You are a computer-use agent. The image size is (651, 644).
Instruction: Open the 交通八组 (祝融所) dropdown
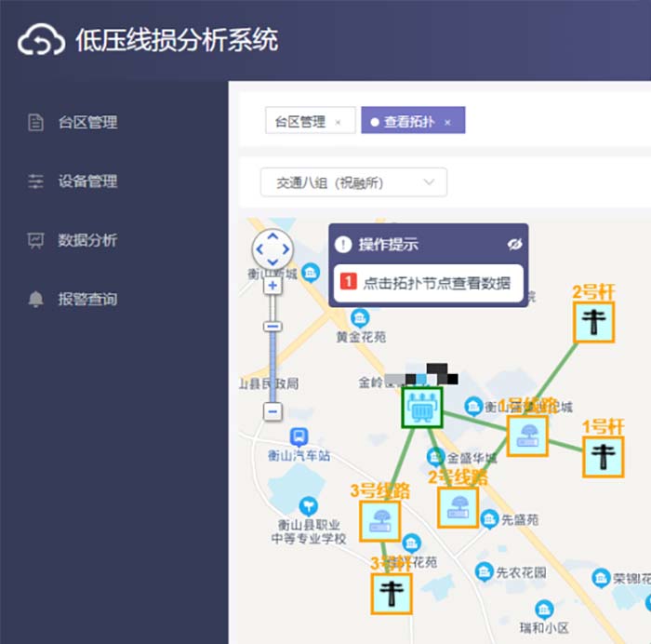[353, 182]
